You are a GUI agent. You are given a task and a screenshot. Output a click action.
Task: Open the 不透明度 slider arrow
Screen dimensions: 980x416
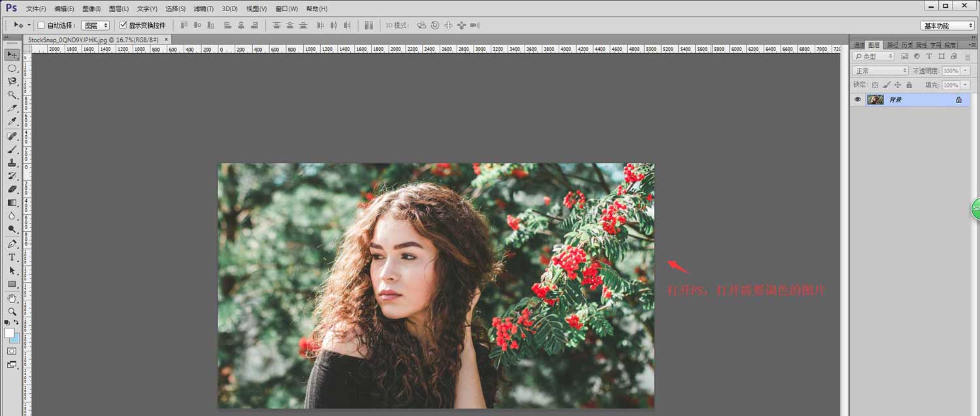(964, 71)
